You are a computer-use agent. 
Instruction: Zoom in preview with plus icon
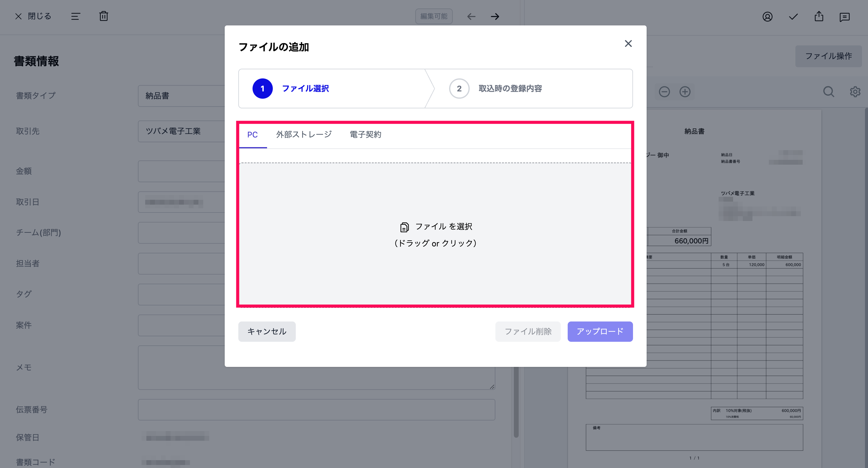coord(685,92)
